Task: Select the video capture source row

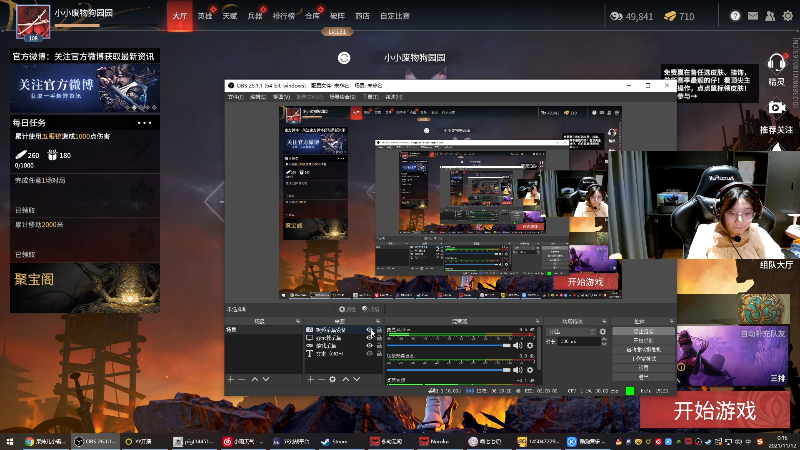Action: coord(343,330)
